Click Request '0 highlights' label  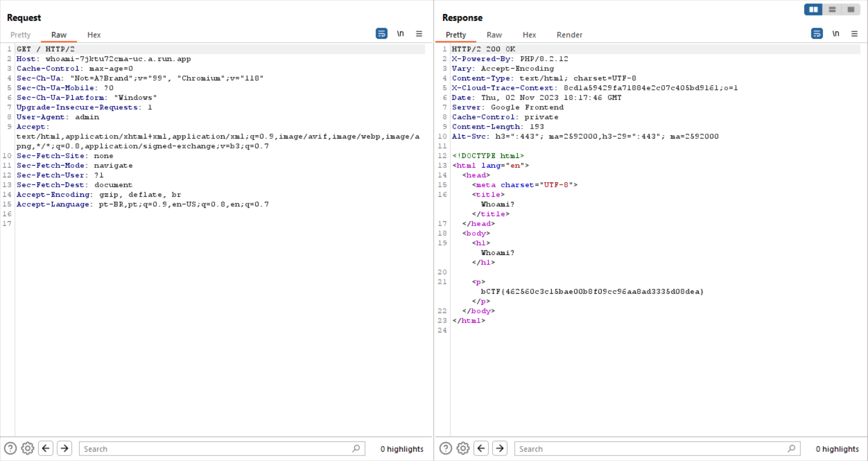(402, 449)
